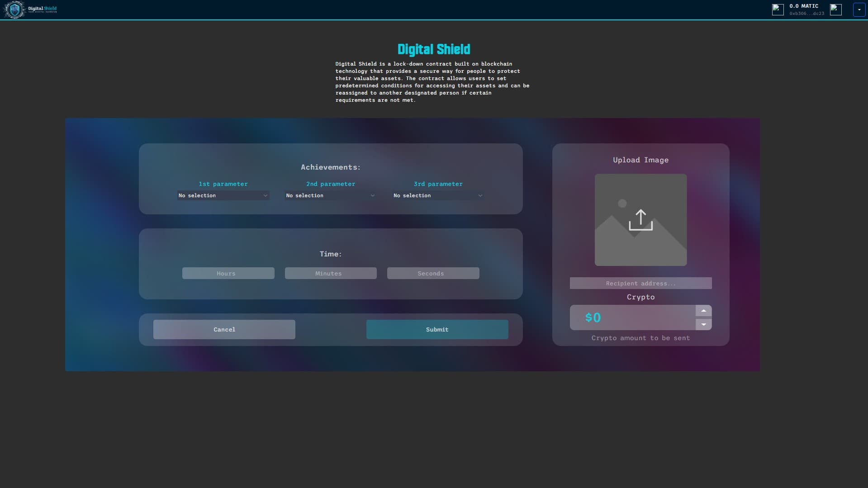Expand the 1st parameter dropdown
Image resolution: width=868 pixels, height=488 pixels.
[x=223, y=195]
